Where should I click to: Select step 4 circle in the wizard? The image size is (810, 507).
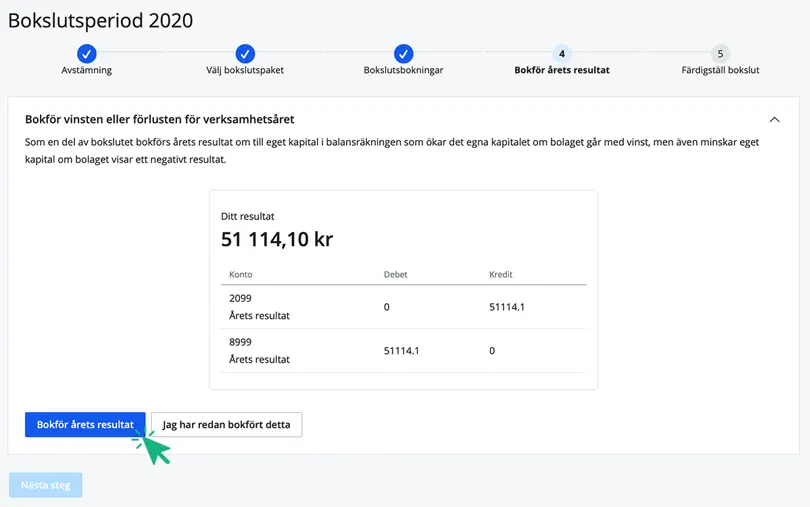click(562, 53)
